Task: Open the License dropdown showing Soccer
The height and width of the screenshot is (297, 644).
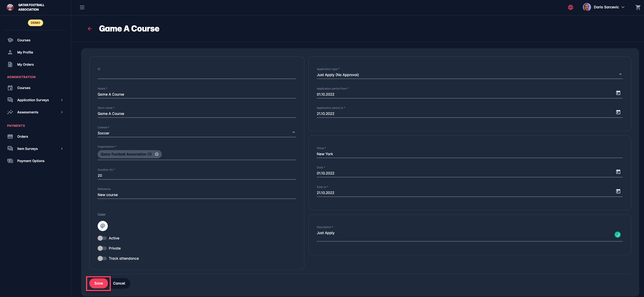Action: tap(197, 133)
